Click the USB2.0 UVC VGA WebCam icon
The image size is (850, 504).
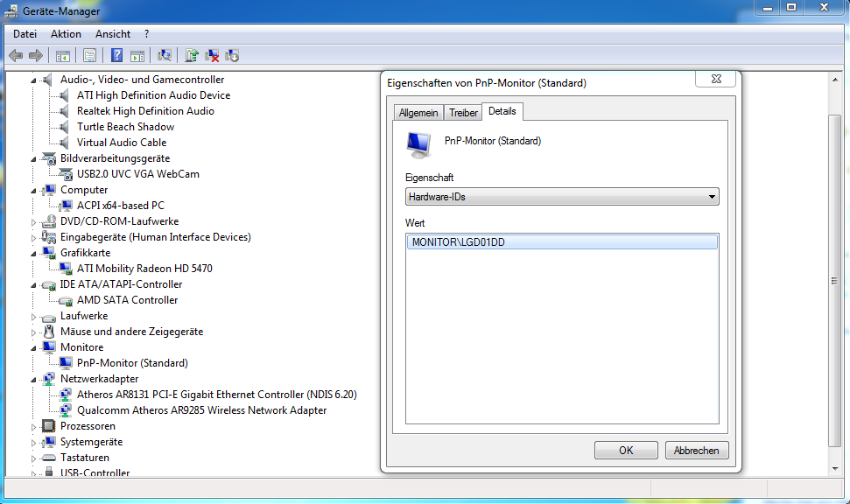pyautogui.click(x=66, y=174)
